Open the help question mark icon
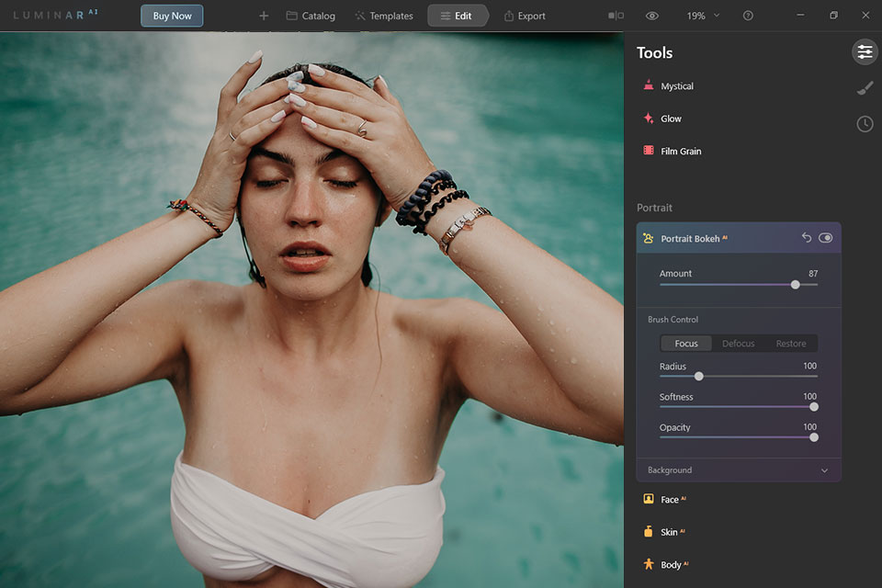The height and width of the screenshot is (588, 882). (x=748, y=16)
